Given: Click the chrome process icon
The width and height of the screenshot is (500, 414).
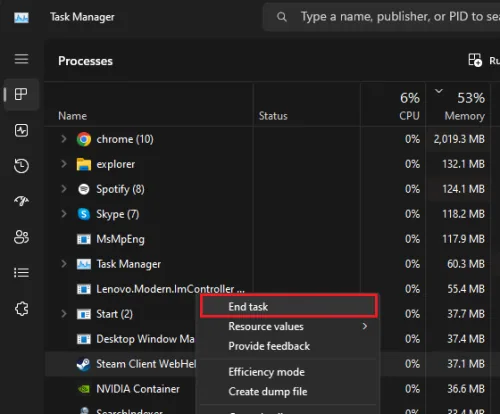Looking at the screenshot, I should click(84, 139).
